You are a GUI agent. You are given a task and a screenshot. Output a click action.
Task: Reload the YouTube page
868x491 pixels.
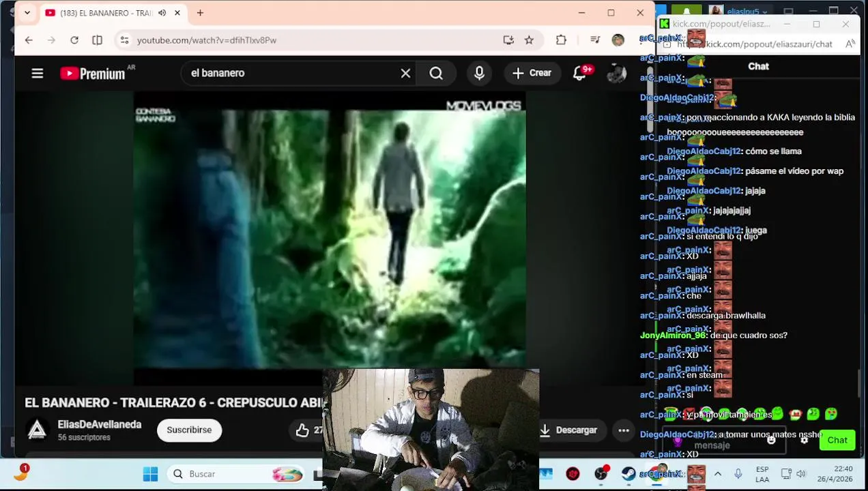click(x=74, y=40)
